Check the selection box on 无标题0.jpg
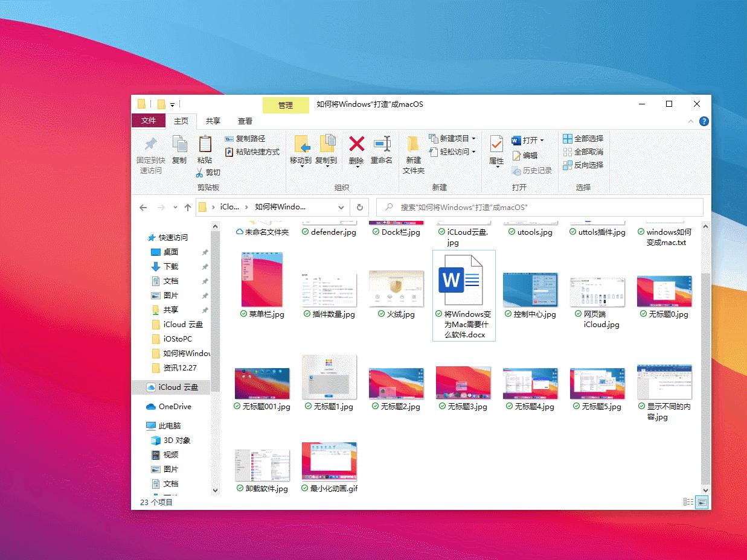The height and width of the screenshot is (560, 747). 643,314
